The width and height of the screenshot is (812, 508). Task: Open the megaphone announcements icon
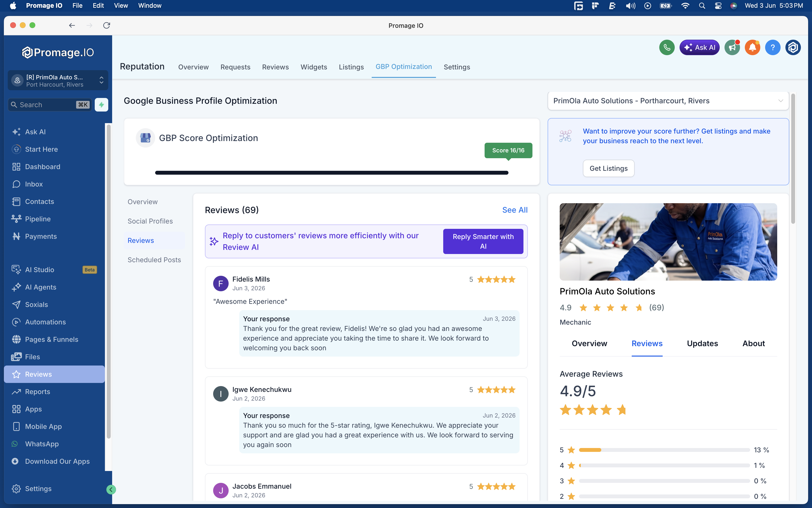[x=732, y=47]
